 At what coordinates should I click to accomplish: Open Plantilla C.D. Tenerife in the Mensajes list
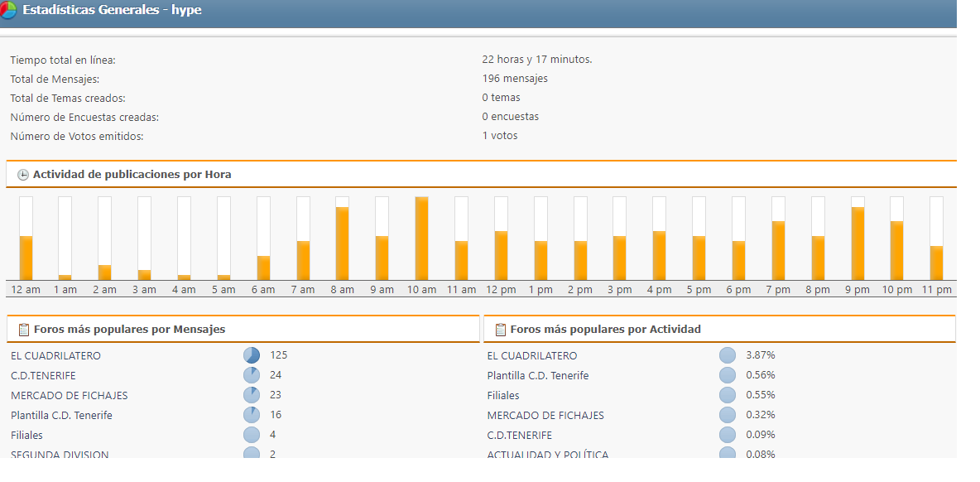click(61, 415)
